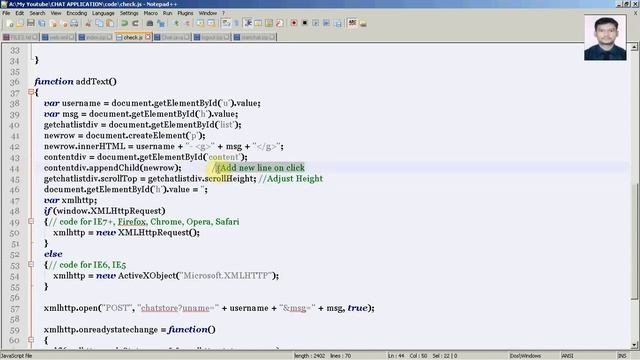
Task: Click vertical scrollbar down arrow
Action: point(634,345)
